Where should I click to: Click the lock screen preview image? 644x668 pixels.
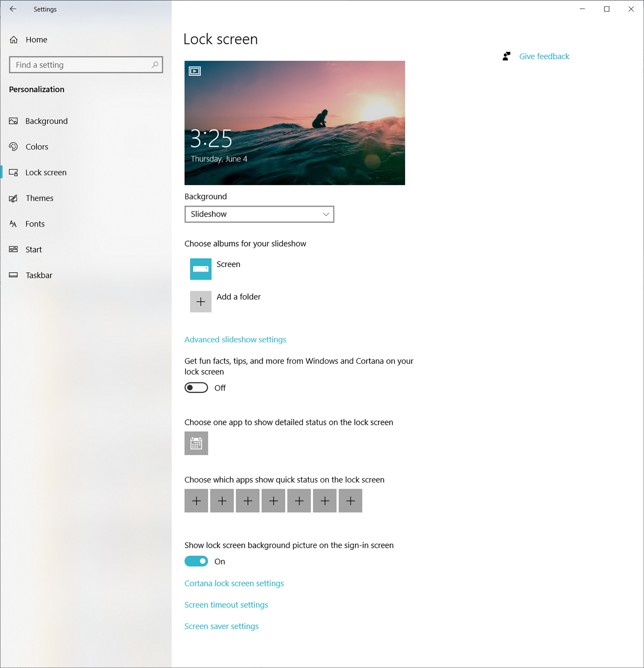[x=295, y=123]
